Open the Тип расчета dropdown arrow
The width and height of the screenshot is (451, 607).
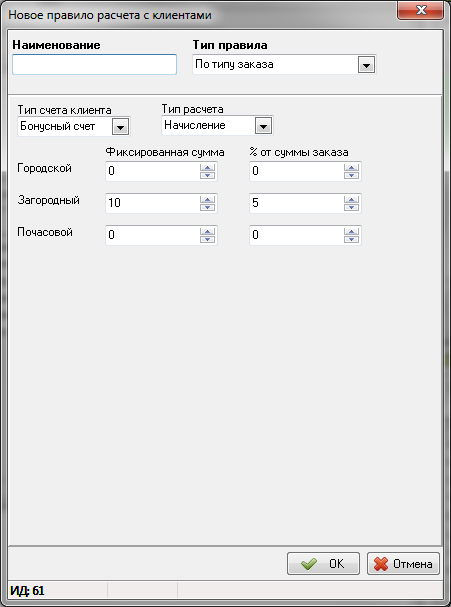[x=263, y=126]
